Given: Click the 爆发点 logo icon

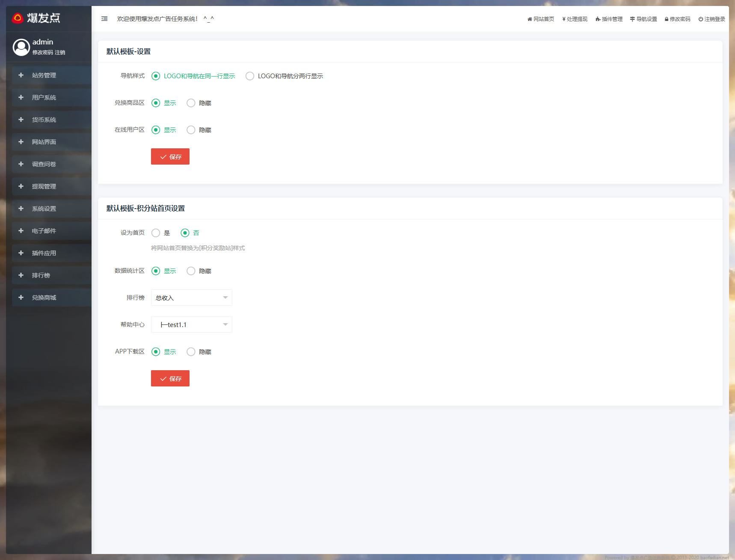Looking at the screenshot, I should click(18, 18).
